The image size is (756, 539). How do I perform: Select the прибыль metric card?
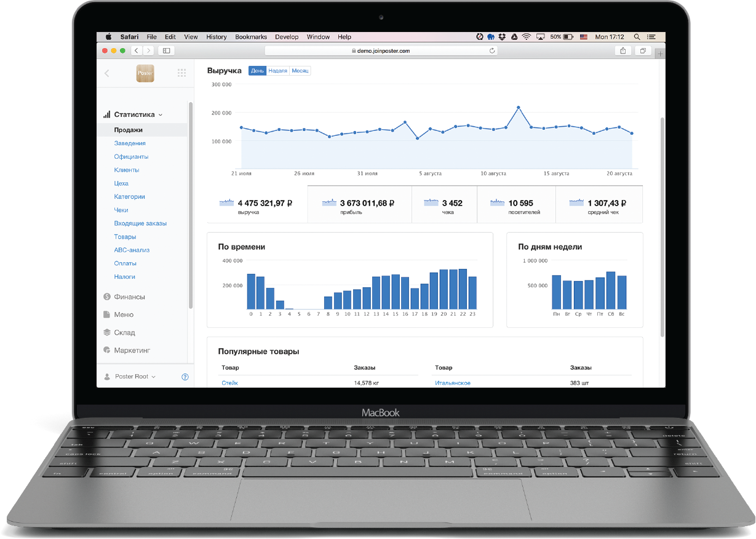click(360, 206)
